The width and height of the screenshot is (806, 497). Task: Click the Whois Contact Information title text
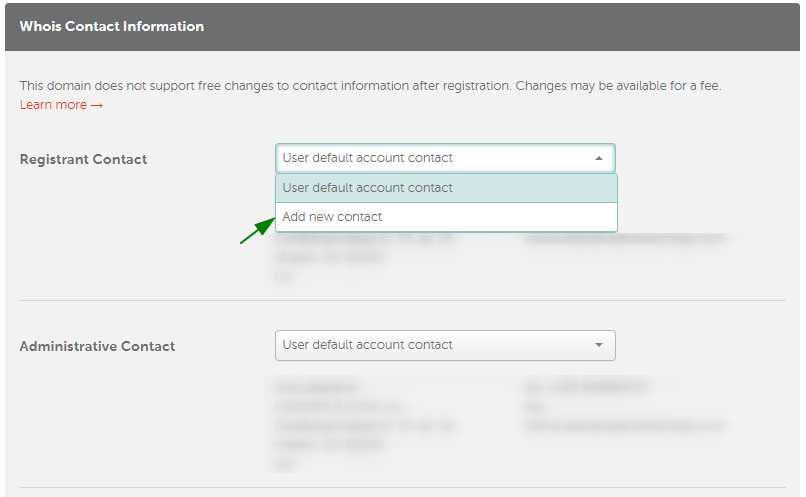click(x=112, y=27)
